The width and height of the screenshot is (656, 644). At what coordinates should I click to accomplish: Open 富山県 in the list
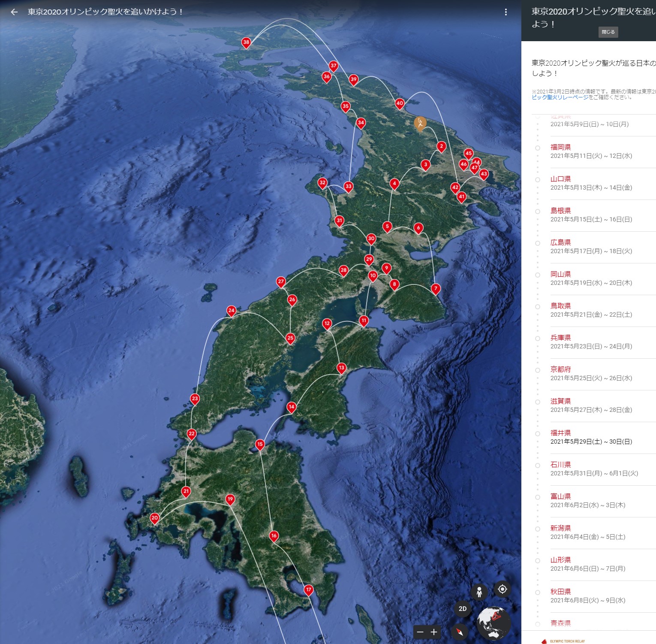[x=561, y=496]
